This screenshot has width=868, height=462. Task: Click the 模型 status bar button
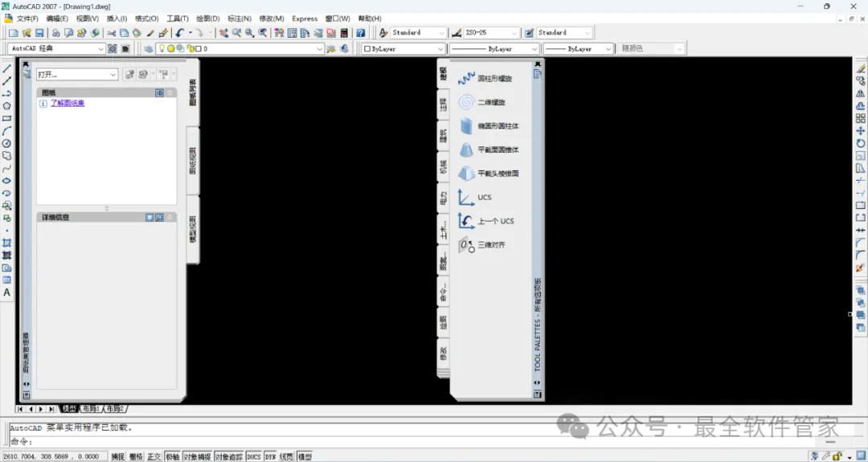(x=305, y=457)
